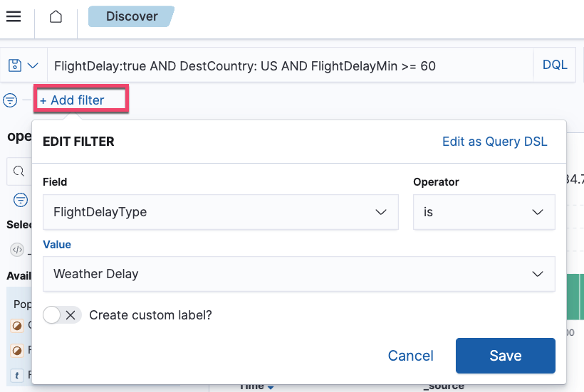Sort by the Time column arrow
Screen dimensions: 584x392
(x=271, y=387)
